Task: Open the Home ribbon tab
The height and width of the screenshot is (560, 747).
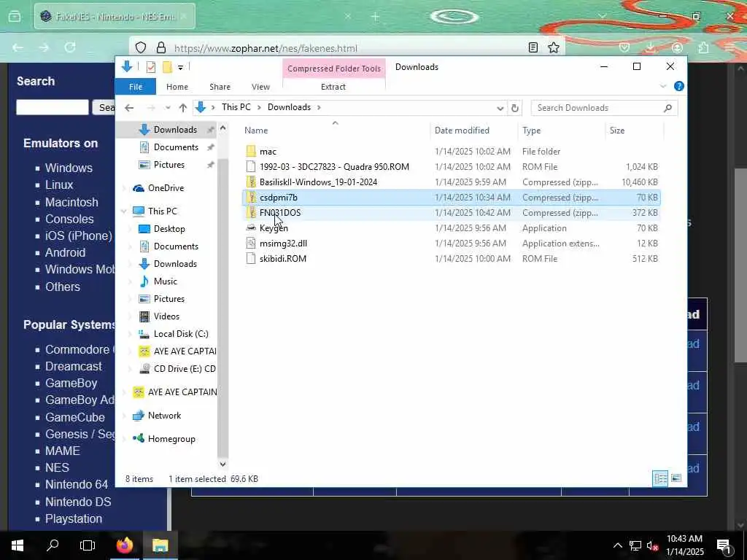Action: tap(177, 87)
